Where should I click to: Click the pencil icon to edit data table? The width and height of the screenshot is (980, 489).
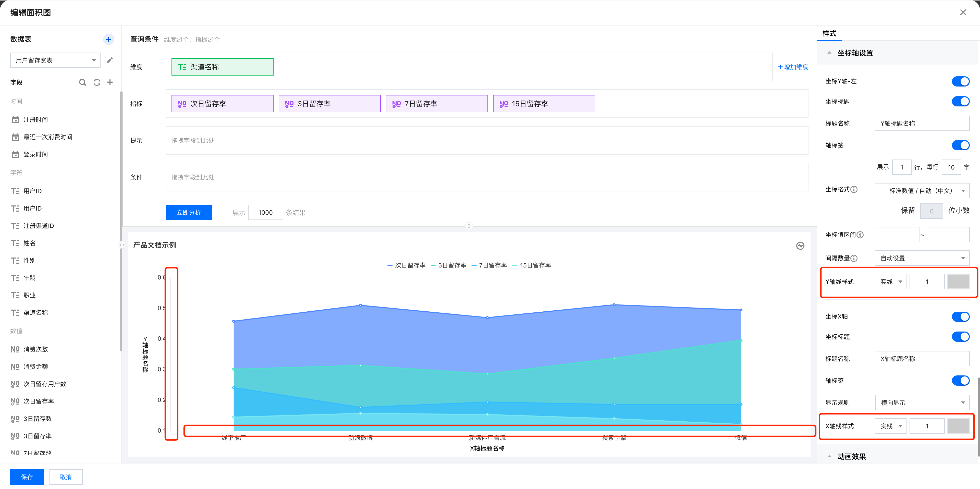[x=110, y=60]
